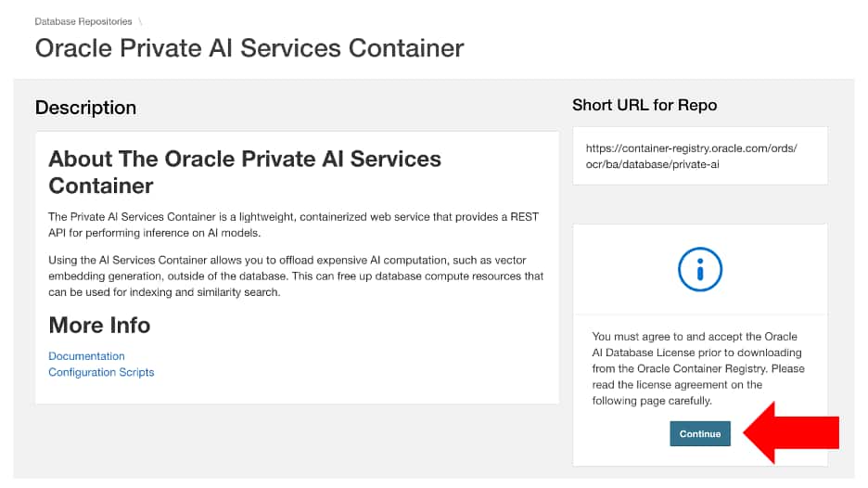This screenshot has width=868, height=488.
Task: Click the ocr/ba/database/private-ai URL line
Action: [653, 164]
